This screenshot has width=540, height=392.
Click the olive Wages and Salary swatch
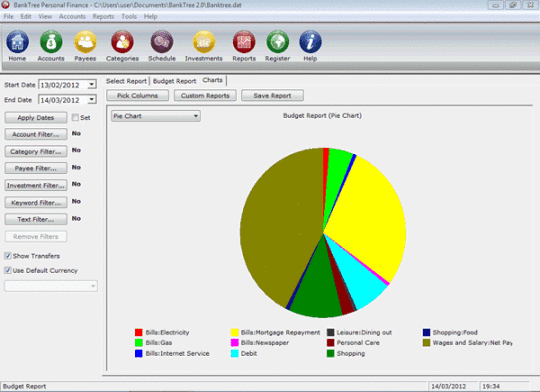pos(426,343)
